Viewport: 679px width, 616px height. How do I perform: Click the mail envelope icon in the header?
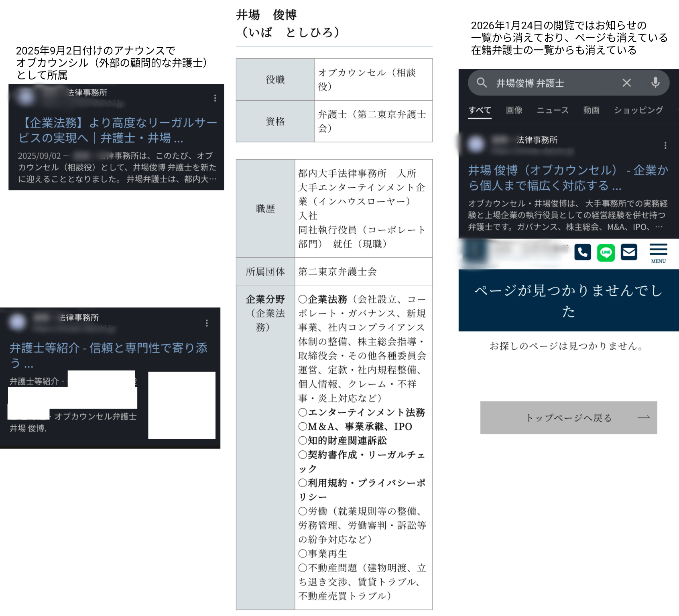point(629,252)
